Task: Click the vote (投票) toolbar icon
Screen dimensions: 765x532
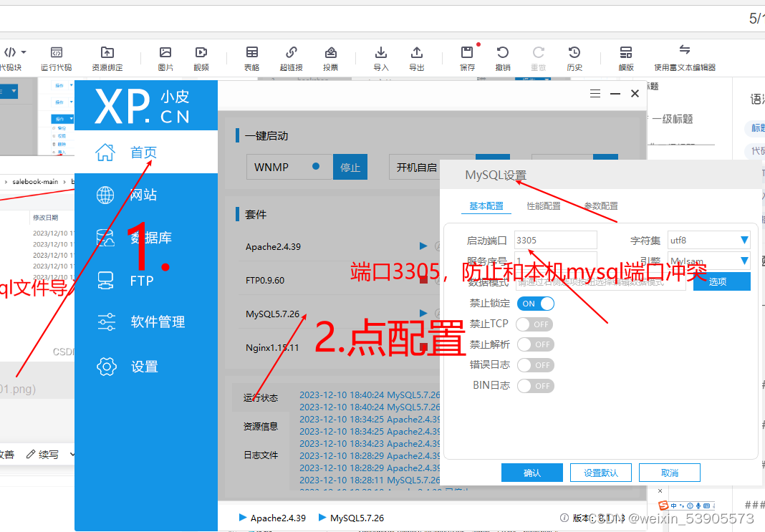Action: (x=331, y=52)
